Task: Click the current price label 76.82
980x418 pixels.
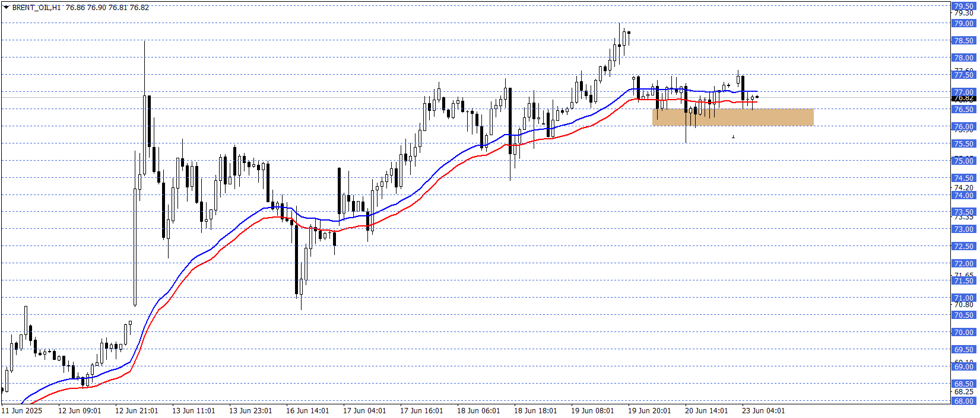Action: click(x=964, y=98)
